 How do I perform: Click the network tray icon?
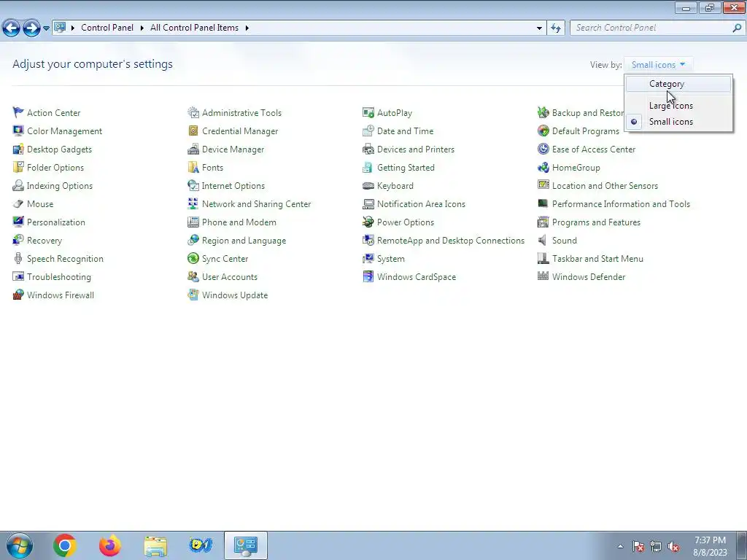(656, 547)
